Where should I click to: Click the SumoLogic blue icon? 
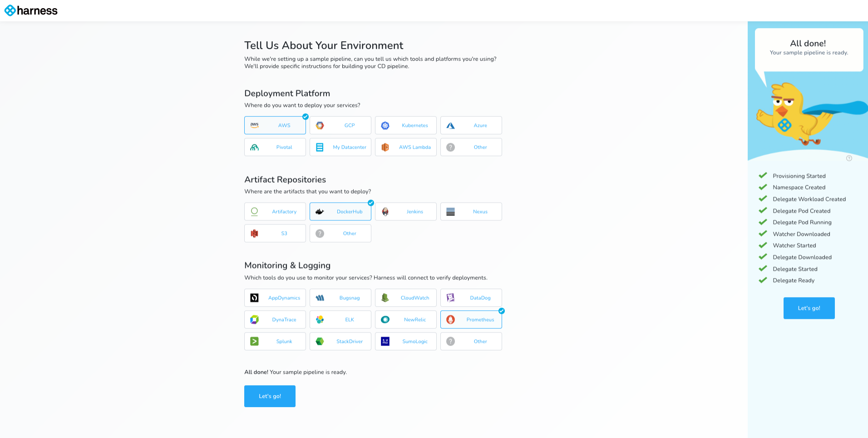pyautogui.click(x=385, y=342)
